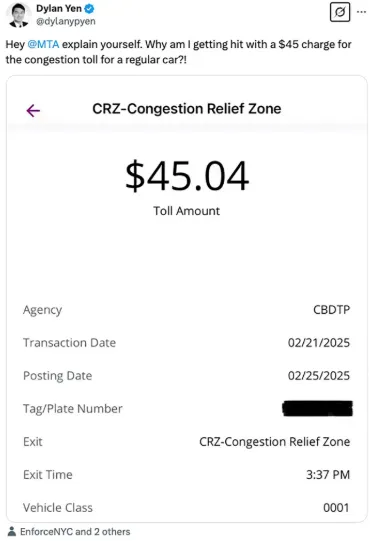The image size is (371, 541).
Task: Click EnforceNYC and 2 others
Action: point(75,532)
